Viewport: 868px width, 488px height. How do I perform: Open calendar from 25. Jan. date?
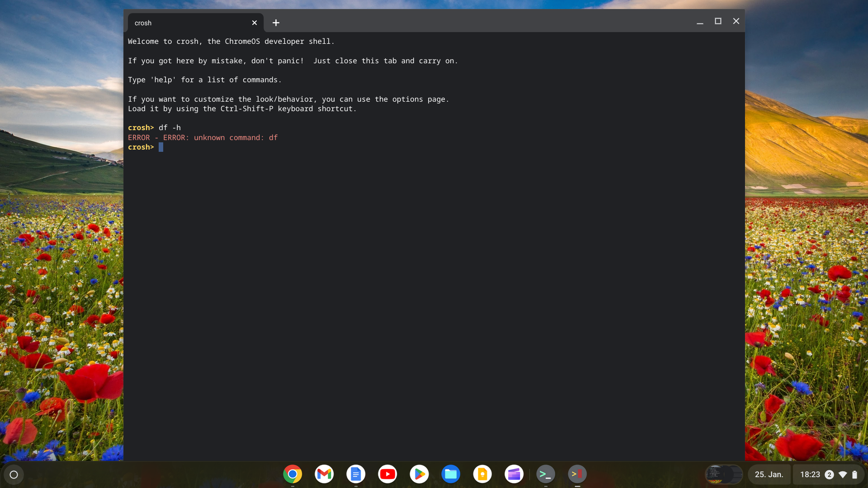pyautogui.click(x=769, y=474)
